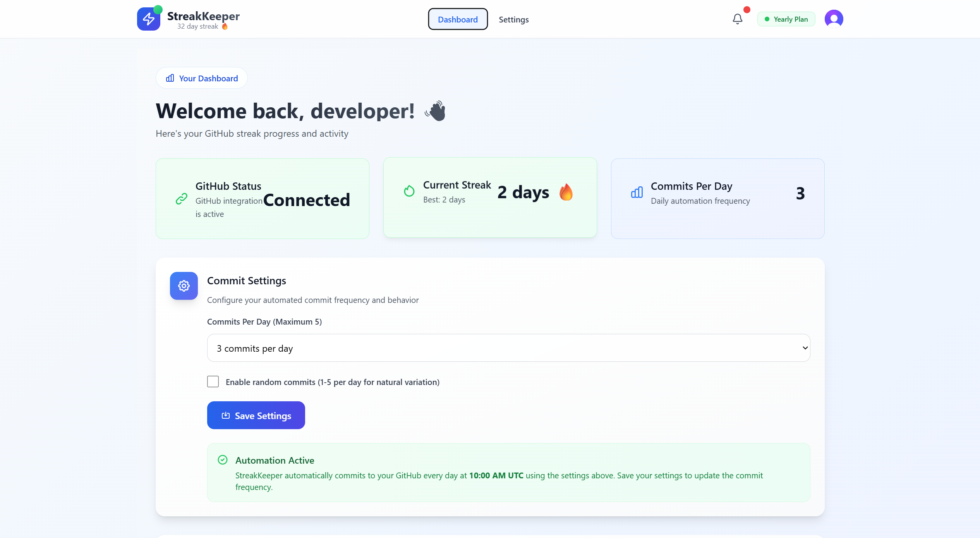Click the upload icon inside Save Settings button
Screen dimensions: 980x538
pyautogui.click(x=226, y=415)
